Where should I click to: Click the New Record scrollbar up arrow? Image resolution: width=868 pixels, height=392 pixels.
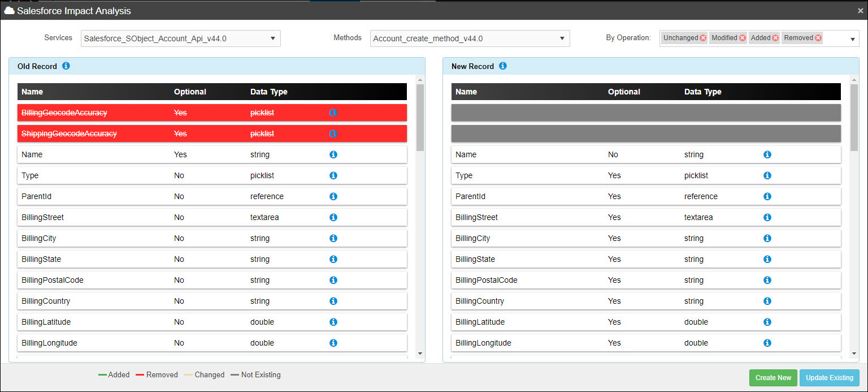(854, 80)
